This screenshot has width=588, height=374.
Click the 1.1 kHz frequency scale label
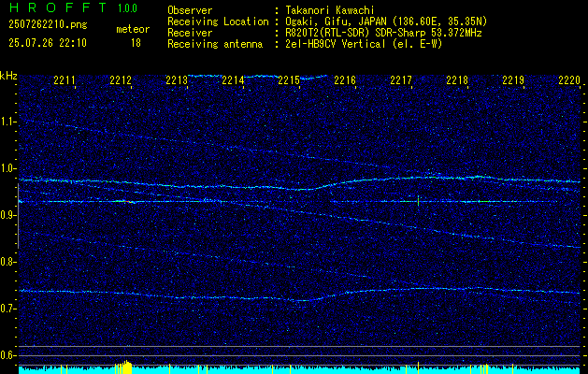9,122
